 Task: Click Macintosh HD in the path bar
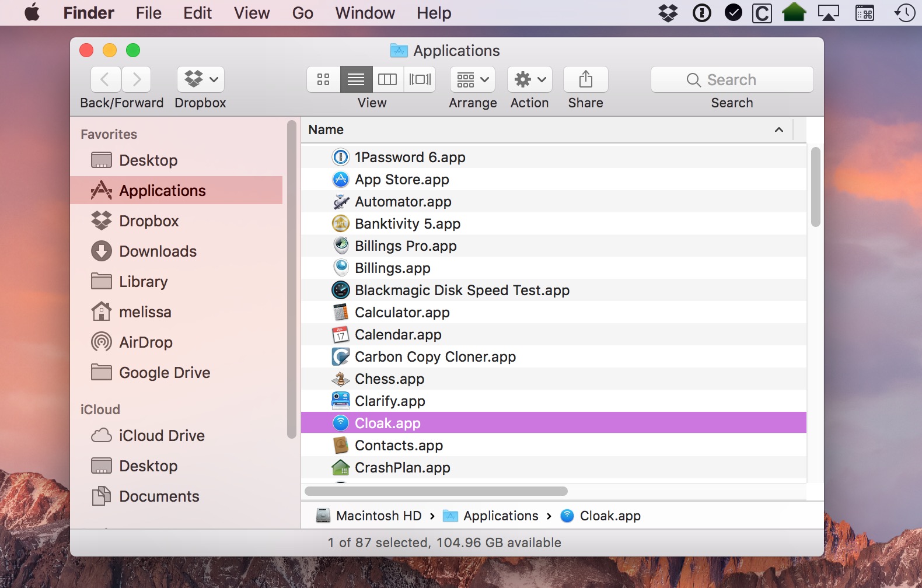[368, 516]
